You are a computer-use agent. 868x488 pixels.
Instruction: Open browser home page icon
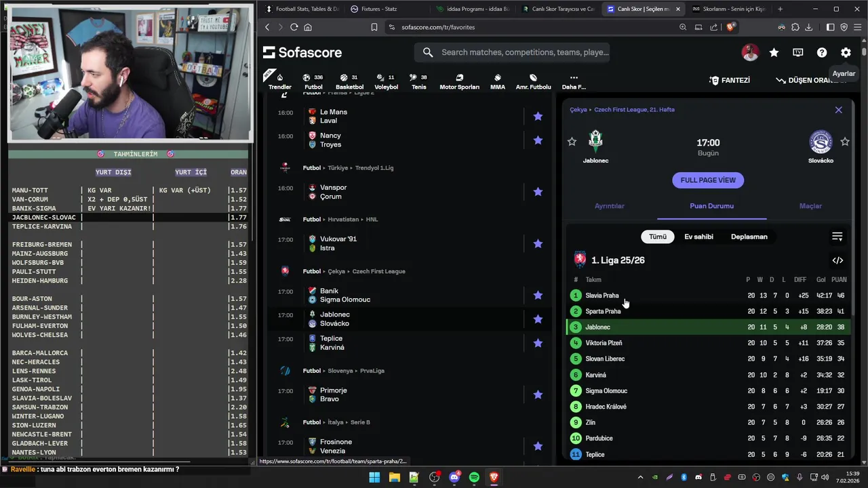click(308, 27)
